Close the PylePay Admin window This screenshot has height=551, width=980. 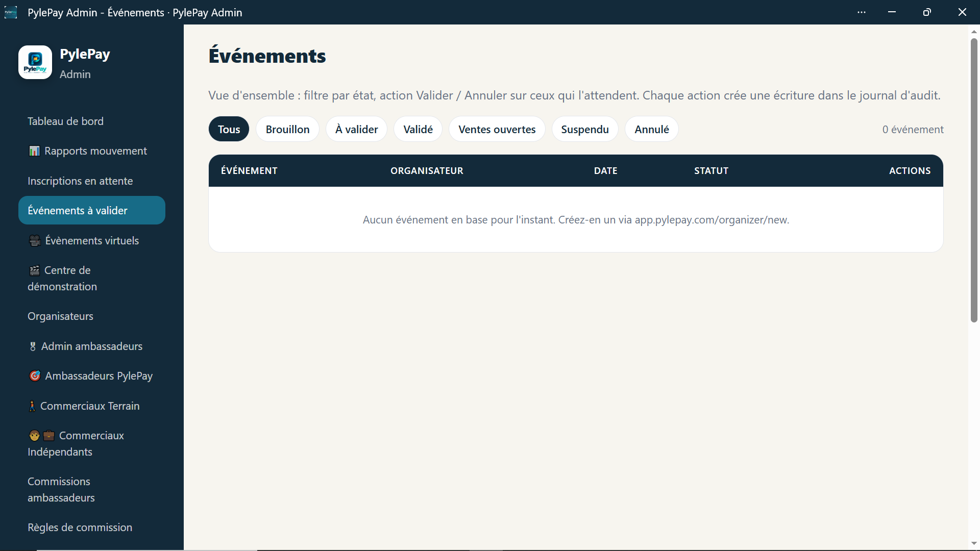click(962, 12)
